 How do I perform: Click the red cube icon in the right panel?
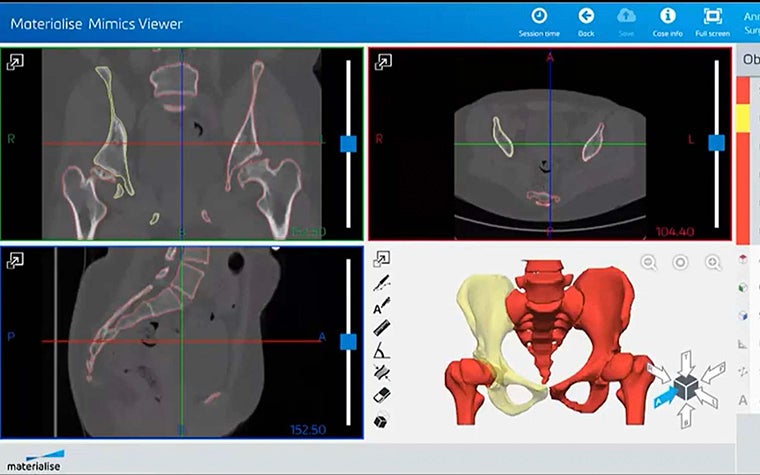(x=743, y=259)
